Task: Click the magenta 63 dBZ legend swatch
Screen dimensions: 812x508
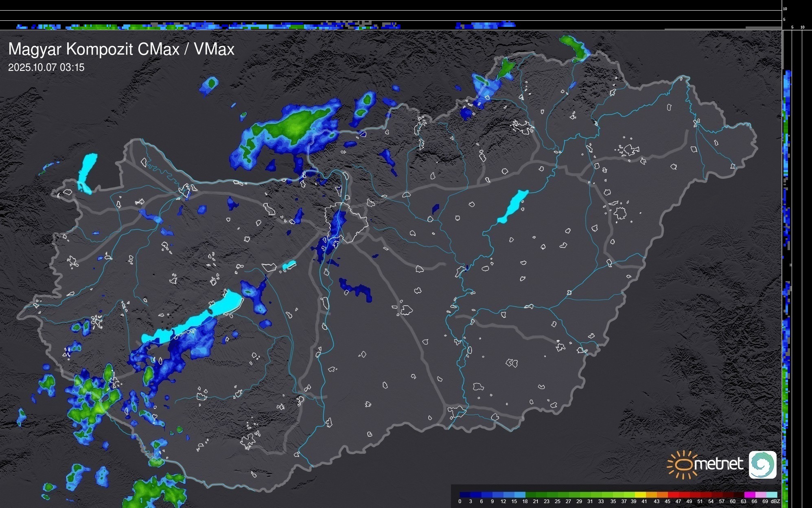Action: [749, 495]
